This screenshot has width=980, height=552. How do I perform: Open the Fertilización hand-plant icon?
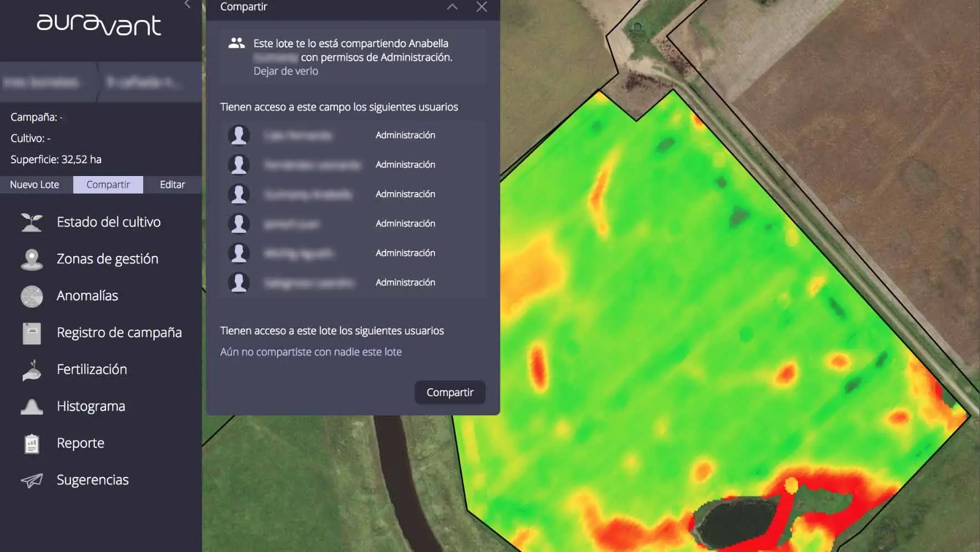pyautogui.click(x=32, y=370)
